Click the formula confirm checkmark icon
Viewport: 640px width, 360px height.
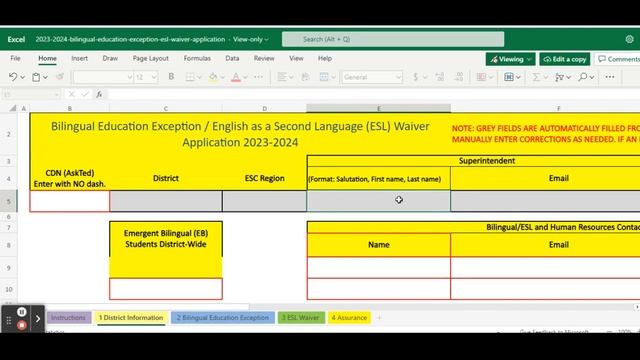point(85,94)
